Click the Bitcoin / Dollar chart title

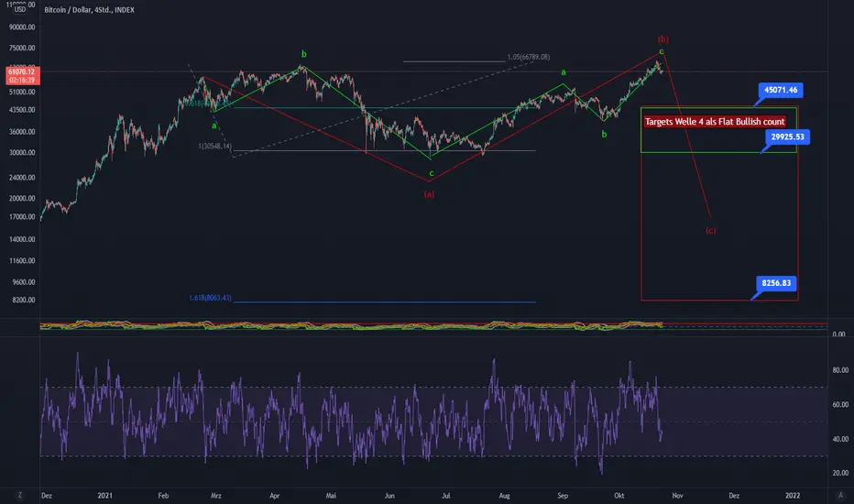[x=89, y=10]
